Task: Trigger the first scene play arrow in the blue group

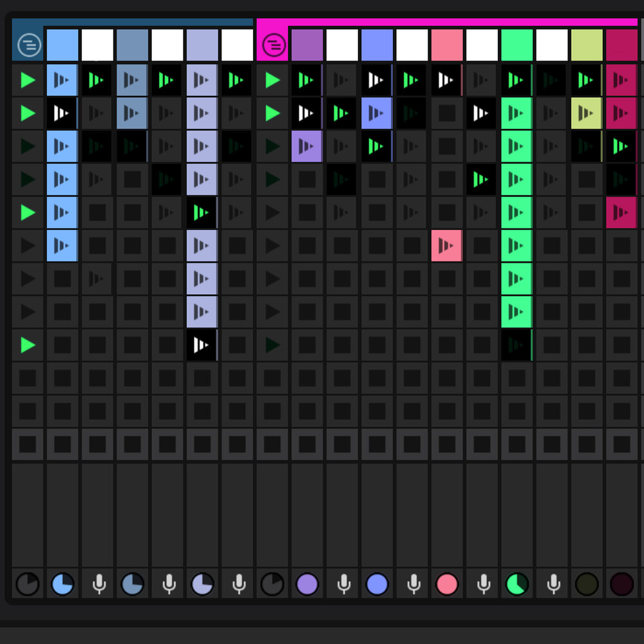Action: tap(28, 80)
